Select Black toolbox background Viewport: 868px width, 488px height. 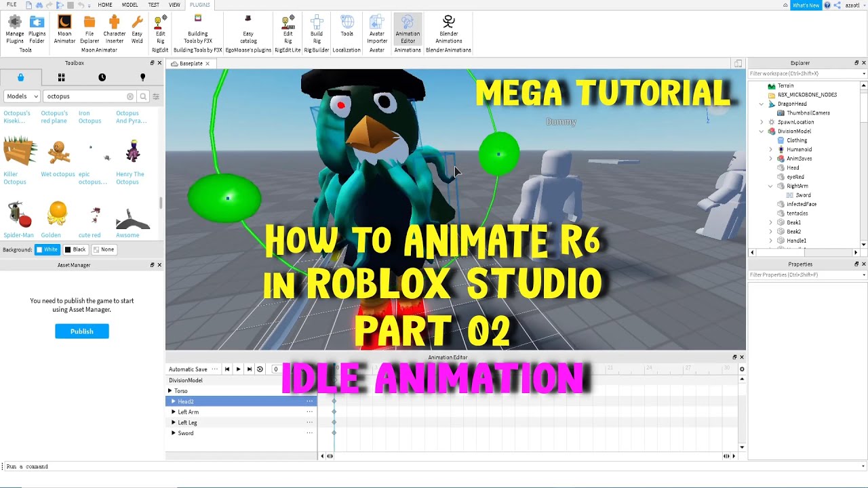point(75,249)
